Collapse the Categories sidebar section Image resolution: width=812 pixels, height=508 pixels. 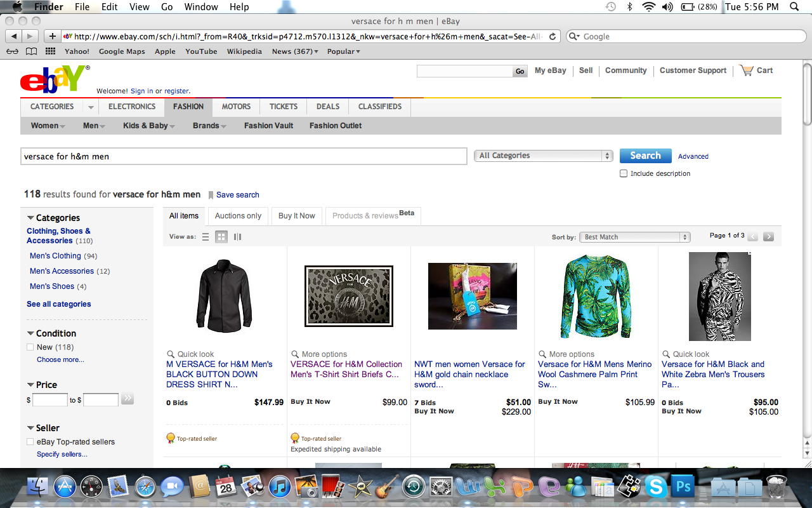click(x=30, y=218)
